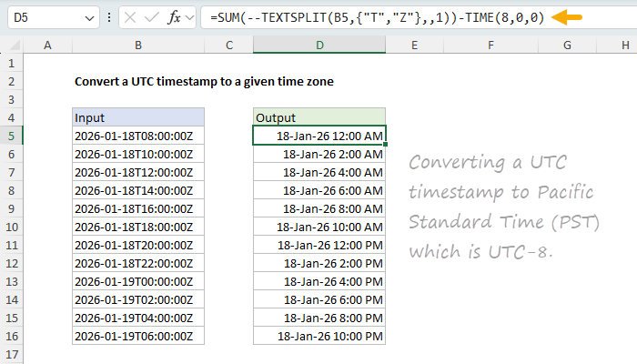Expand the Name Box dropdown arrow

pyautogui.click(x=89, y=18)
